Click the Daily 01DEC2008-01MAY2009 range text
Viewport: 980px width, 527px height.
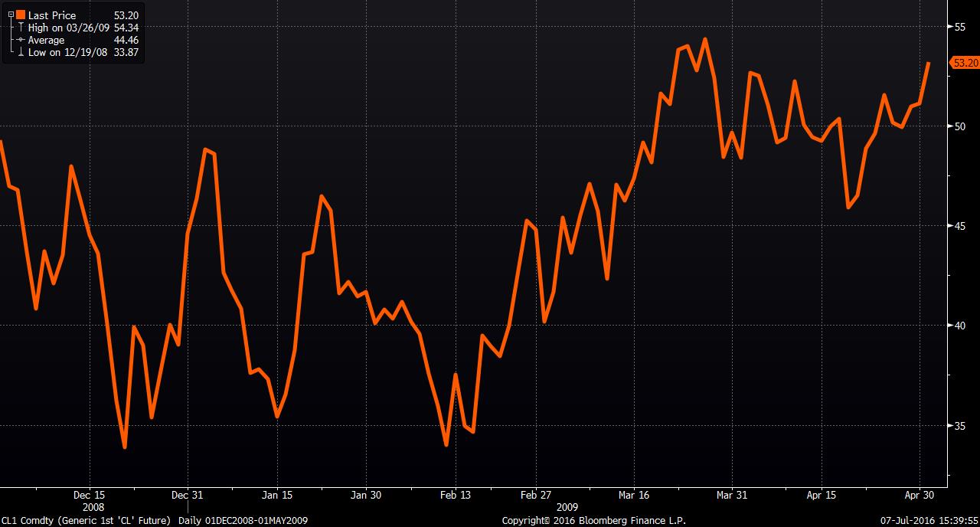(x=243, y=520)
